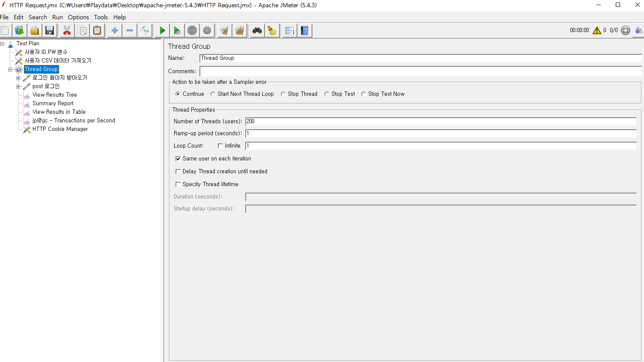Select Thread Group tree item
Viewport: 644px width, 362px height.
tap(41, 69)
